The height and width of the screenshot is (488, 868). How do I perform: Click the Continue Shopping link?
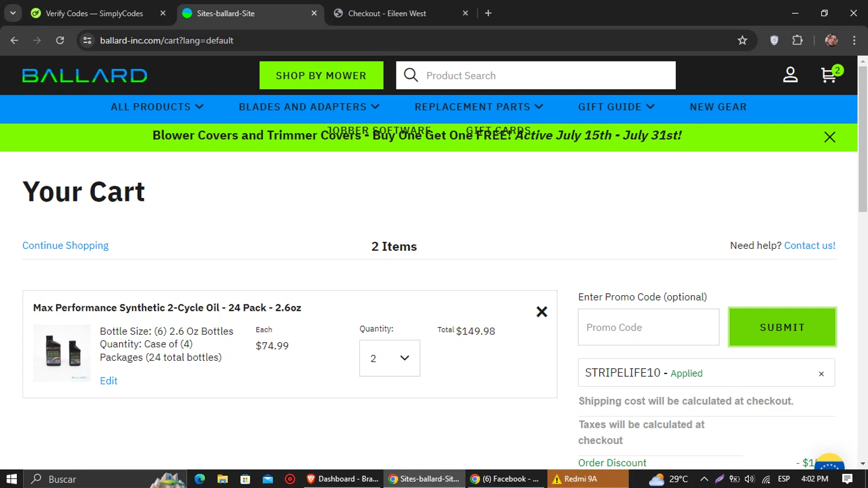(x=65, y=245)
